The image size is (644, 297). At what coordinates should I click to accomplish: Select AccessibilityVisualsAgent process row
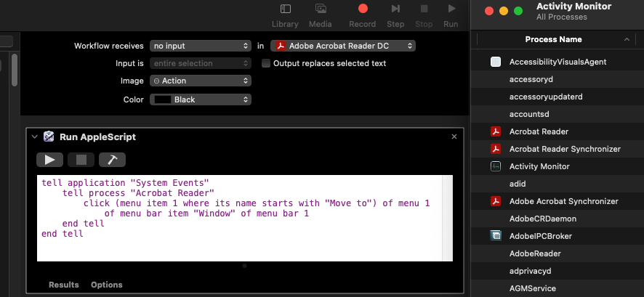point(558,62)
